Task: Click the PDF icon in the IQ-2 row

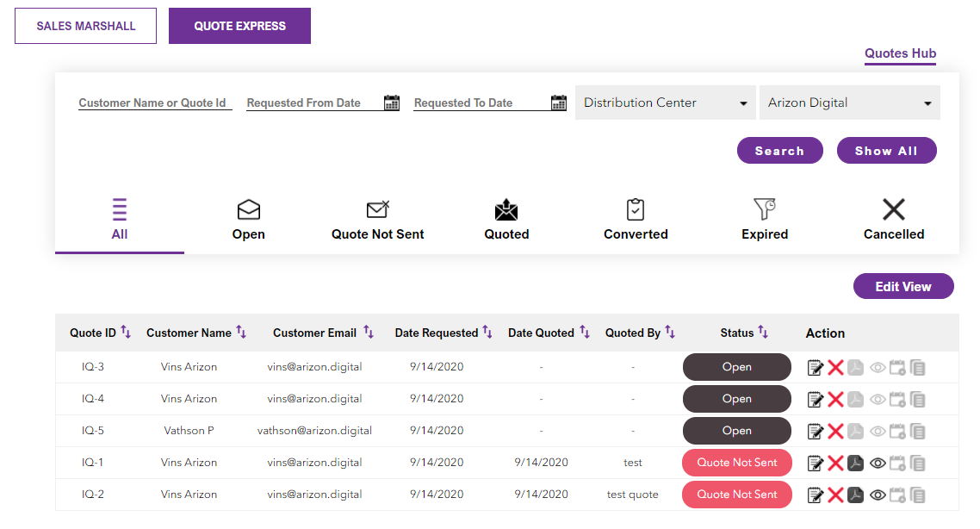Action: coord(856,495)
